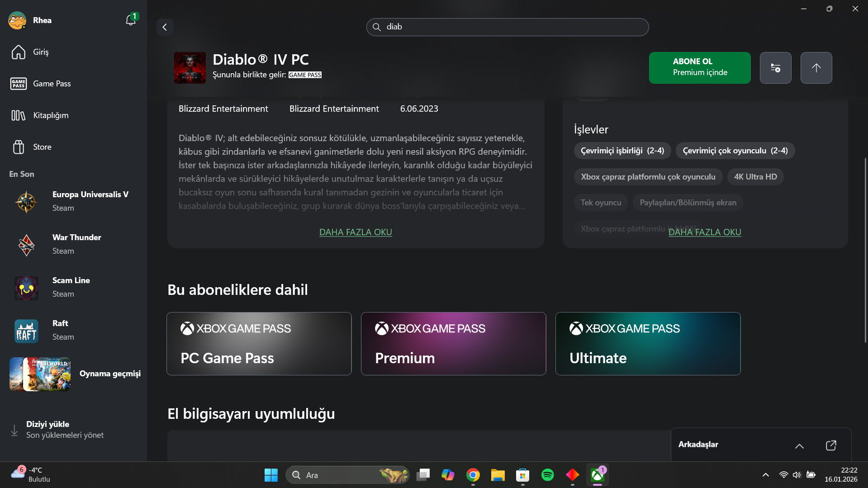The height and width of the screenshot is (488, 868).
Task: Expand the Arkadaşlar panel chevron
Action: (x=799, y=446)
